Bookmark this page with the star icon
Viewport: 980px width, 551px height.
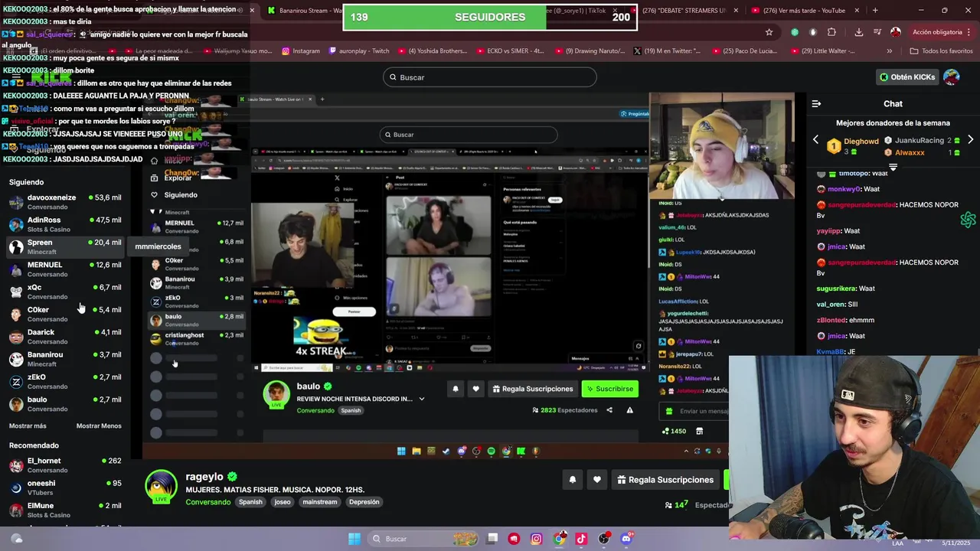(769, 32)
